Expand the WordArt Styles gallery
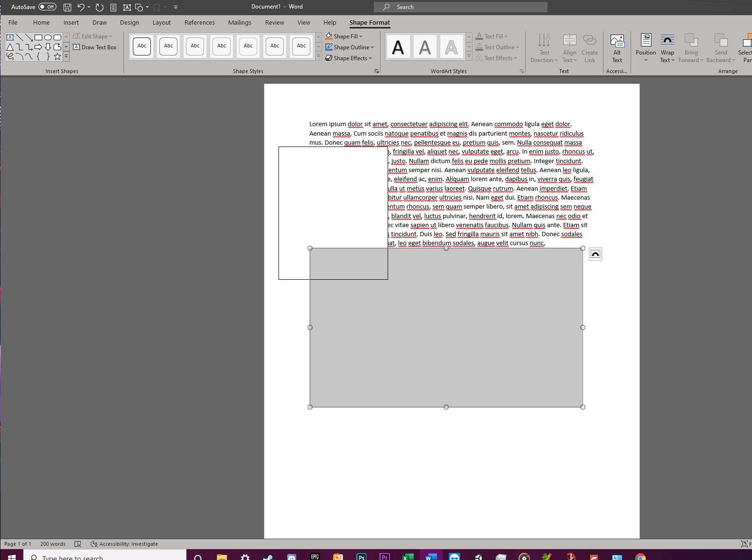Image resolution: width=752 pixels, height=560 pixels. point(469,56)
